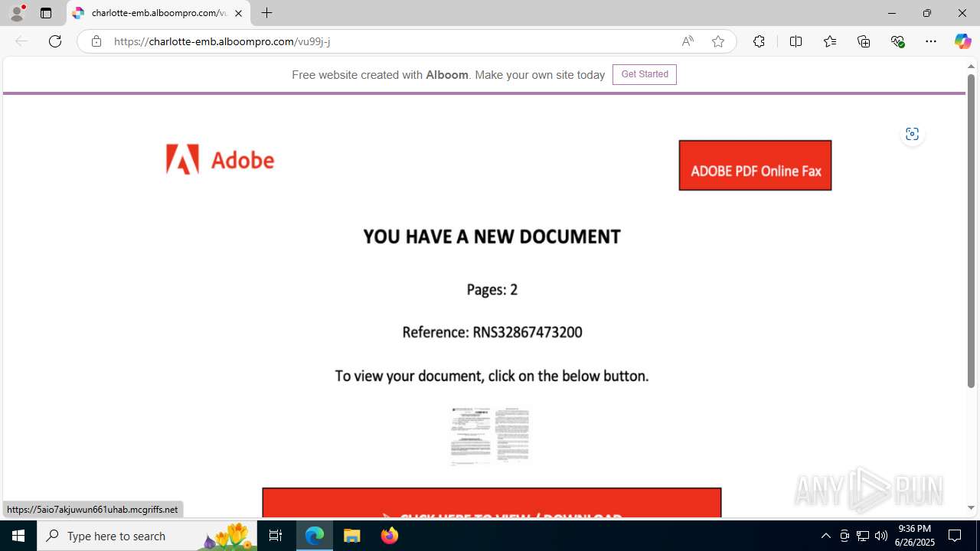This screenshot has height=551, width=980.
Task: Click the 'Reference: RNS32867473200' text
Action: (492, 332)
